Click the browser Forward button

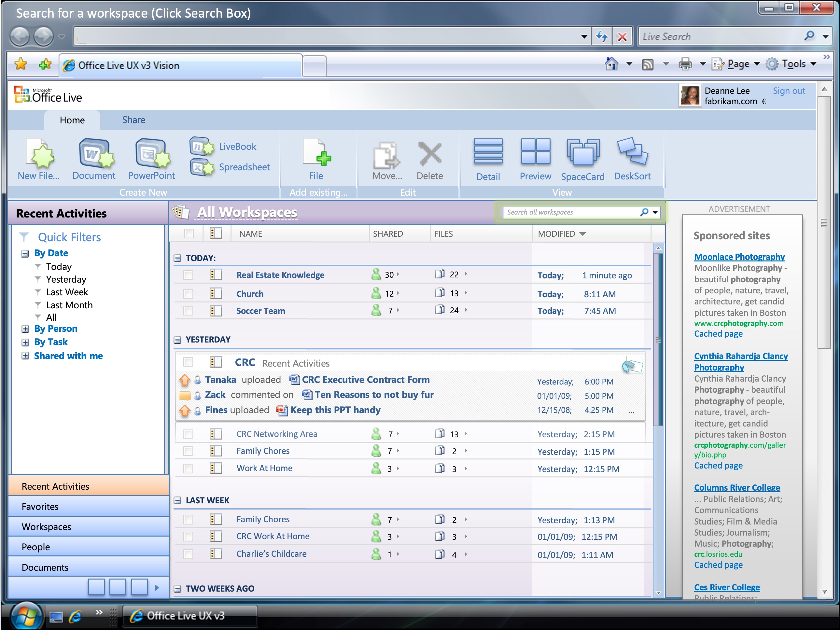(44, 37)
